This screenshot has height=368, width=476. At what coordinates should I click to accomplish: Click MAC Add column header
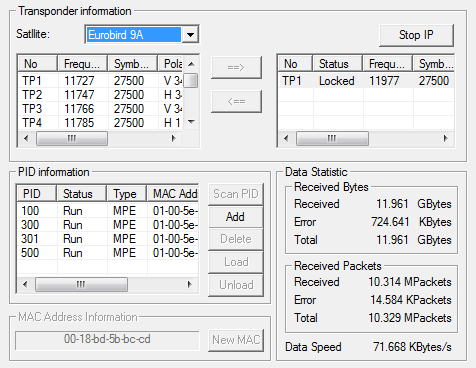(x=173, y=193)
